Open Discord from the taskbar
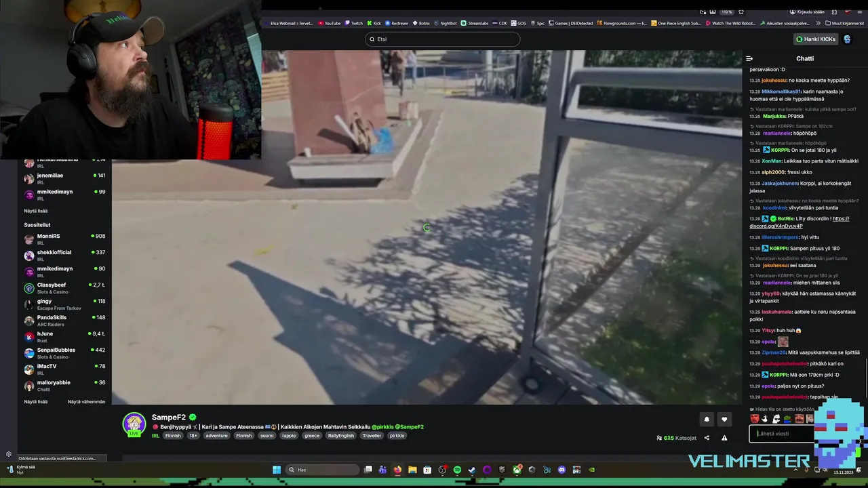The width and height of the screenshot is (868, 488). [561, 470]
